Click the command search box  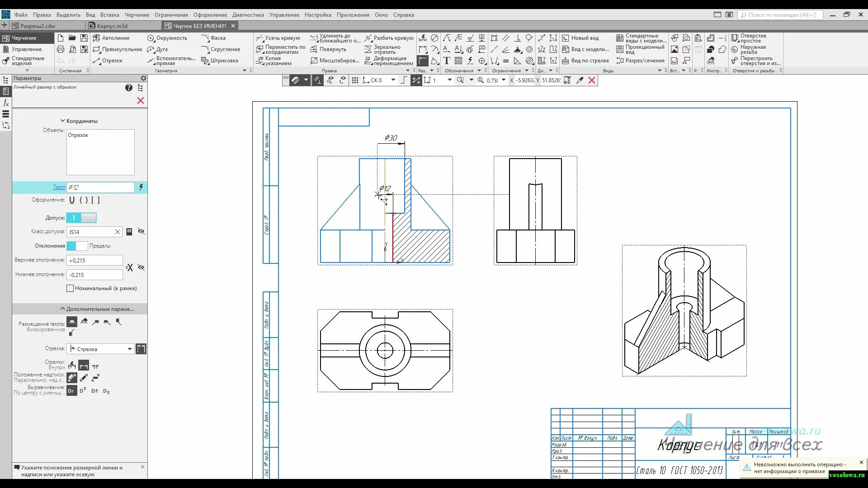(780, 15)
